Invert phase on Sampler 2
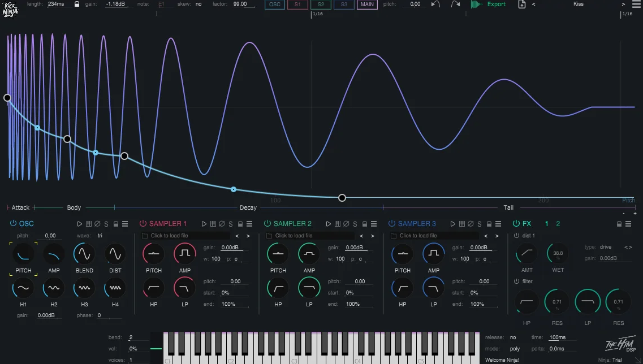 coord(346,224)
